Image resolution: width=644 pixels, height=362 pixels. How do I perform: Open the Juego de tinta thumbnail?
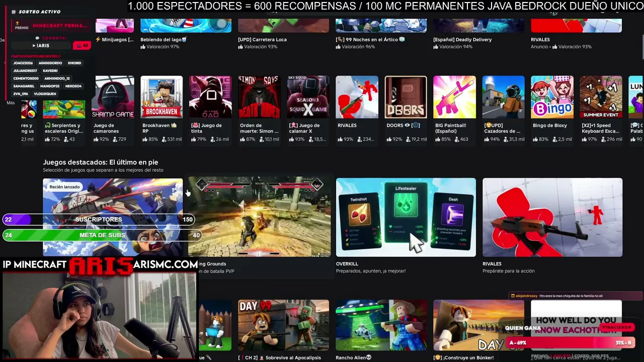click(x=210, y=97)
